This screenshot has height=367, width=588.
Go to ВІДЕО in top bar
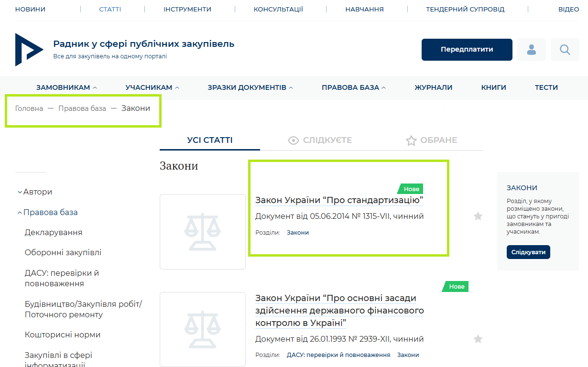pos(569,9)
